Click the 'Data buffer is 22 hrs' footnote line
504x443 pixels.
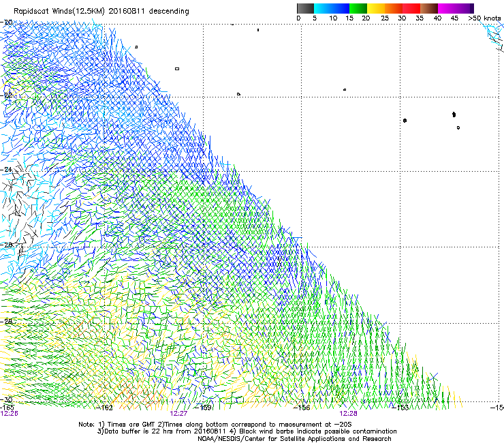coord(247,431)
